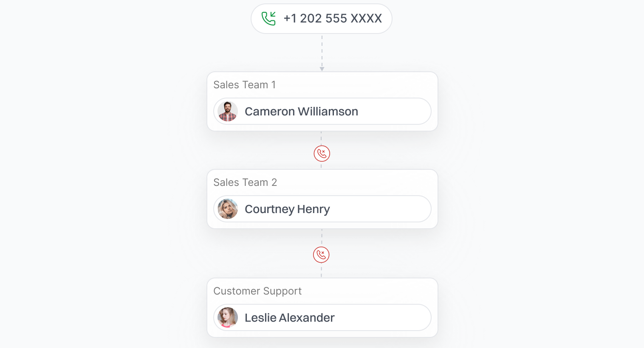This screenshot has height=348, width=644.
Task: Open Courtney Henry's profile photo
Action: point(228,209)
